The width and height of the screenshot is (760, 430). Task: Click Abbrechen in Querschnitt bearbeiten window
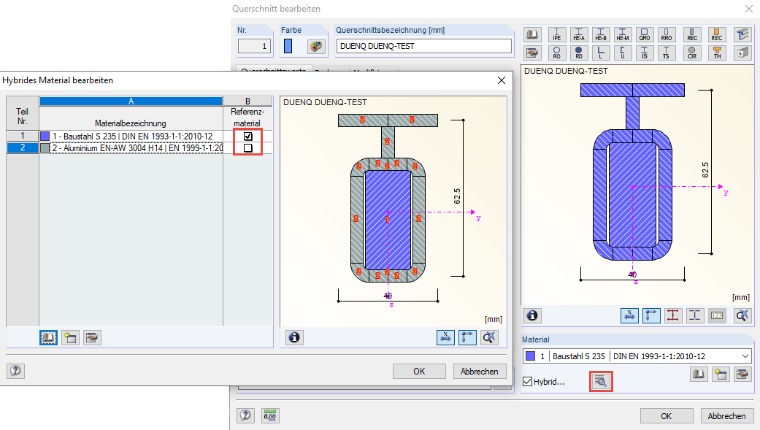[727, 416]
